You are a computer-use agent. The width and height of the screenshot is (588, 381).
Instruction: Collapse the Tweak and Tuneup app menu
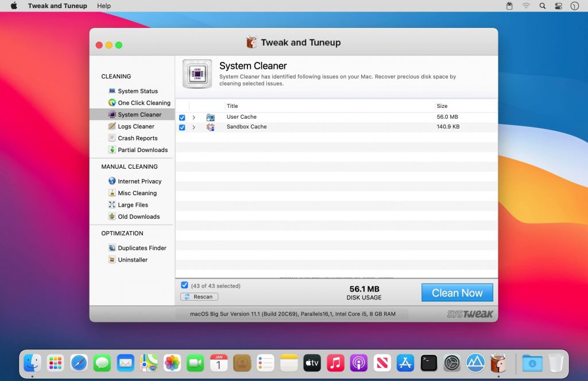click(x=57, y=6)
